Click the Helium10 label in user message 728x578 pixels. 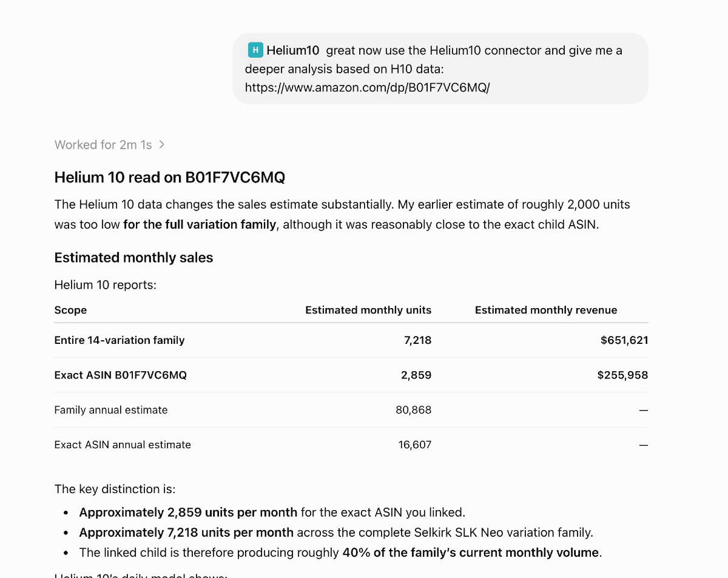click(293, 50)
